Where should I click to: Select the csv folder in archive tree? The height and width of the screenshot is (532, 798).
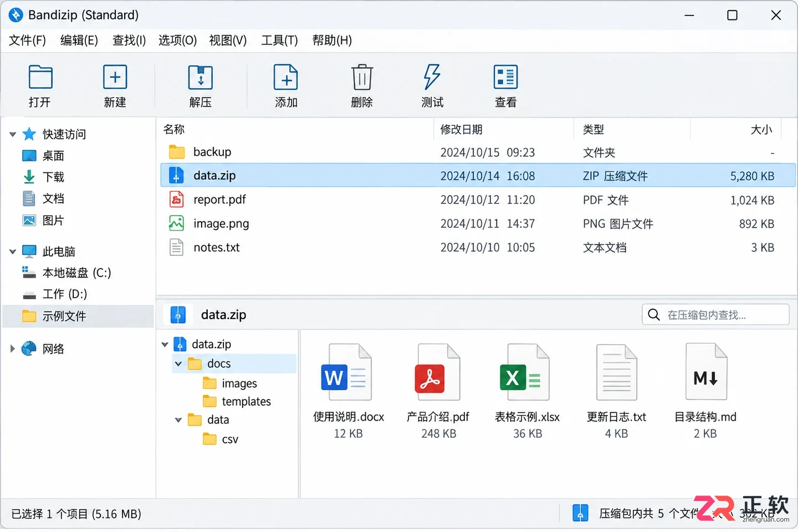(x=230, y=439)
